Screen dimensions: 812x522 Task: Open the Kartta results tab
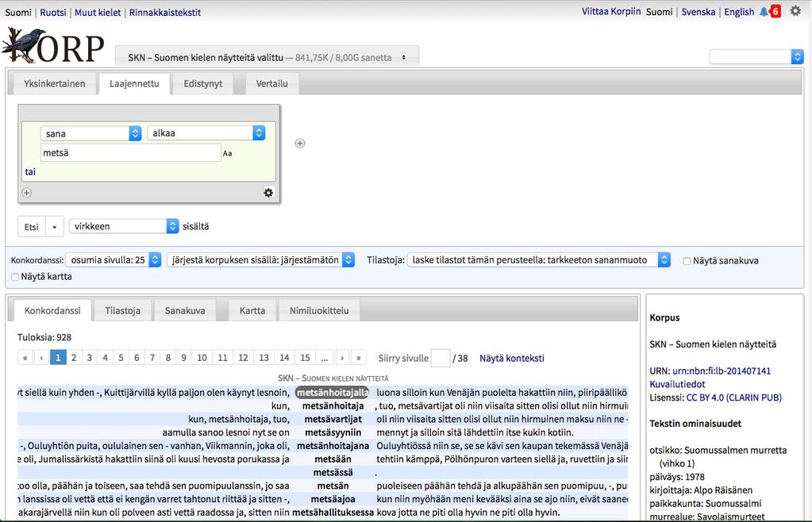(252, 310)
